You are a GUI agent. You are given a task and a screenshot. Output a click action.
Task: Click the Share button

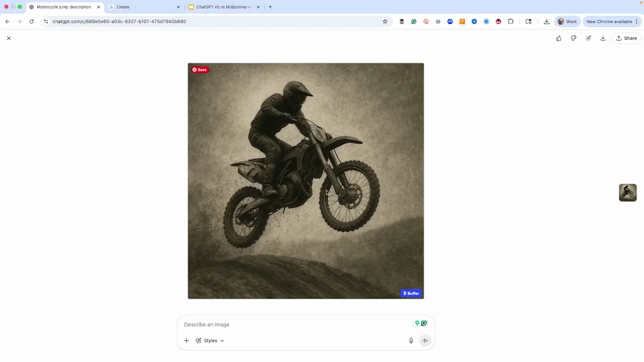(x=627, y=38)
